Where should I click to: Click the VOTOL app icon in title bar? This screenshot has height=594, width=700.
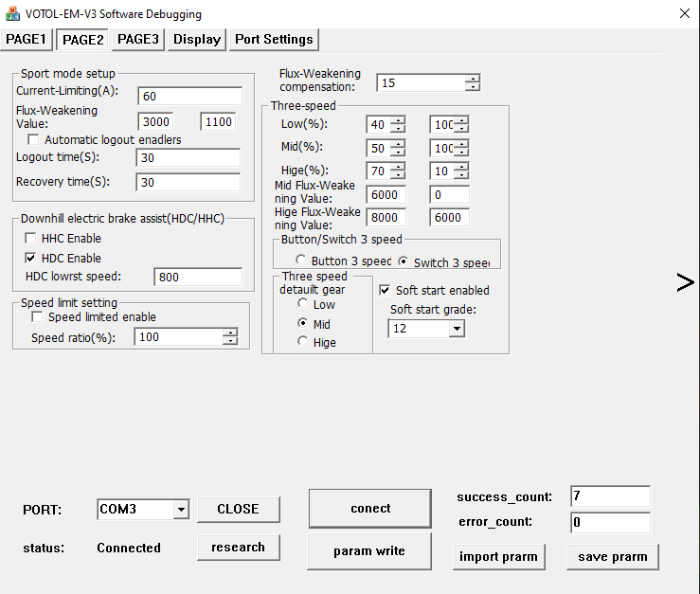pyautogui.click(x=13, y=14)
